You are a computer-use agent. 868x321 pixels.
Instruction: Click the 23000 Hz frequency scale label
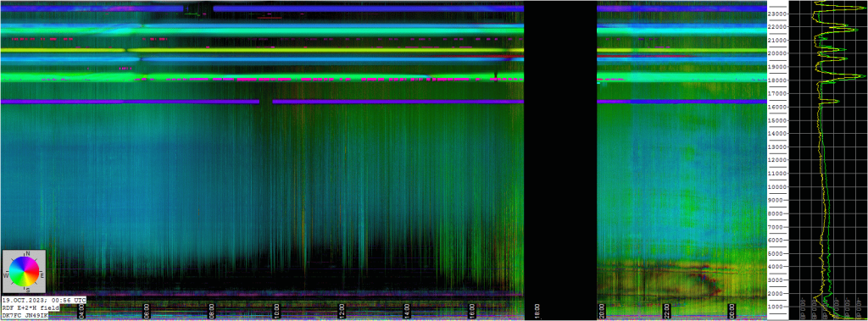coord(777,14)
